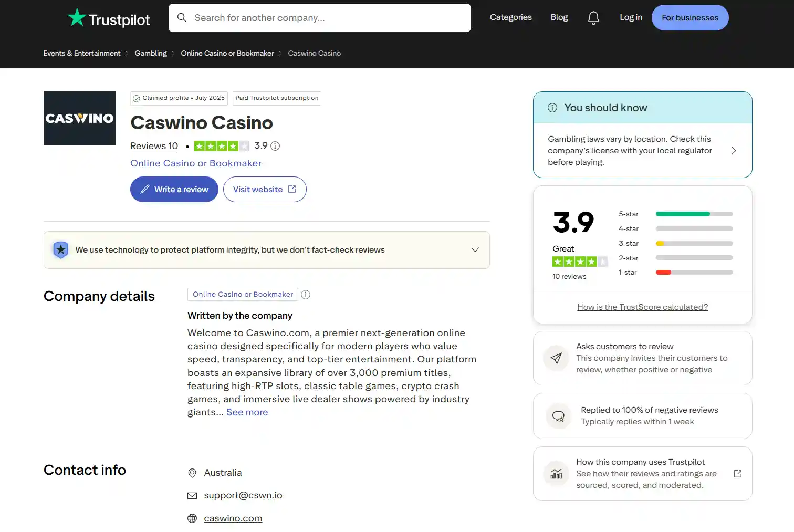This screenshot has height=532, width=794.
Task: Expand description with See more
Action: (247, 412)
